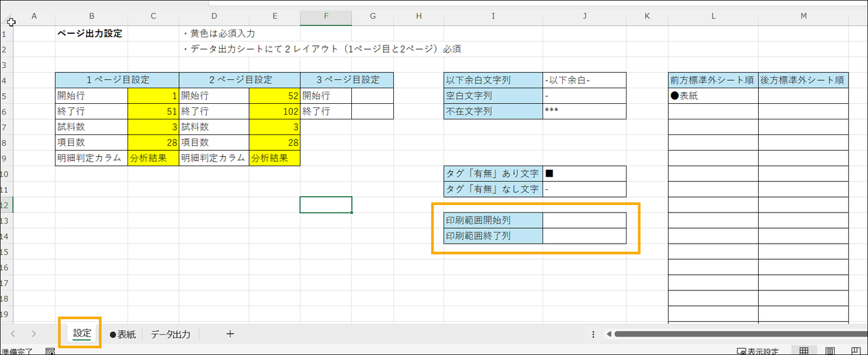Select row 12 header
Viewport: 868px width, 355px height.
7,205
